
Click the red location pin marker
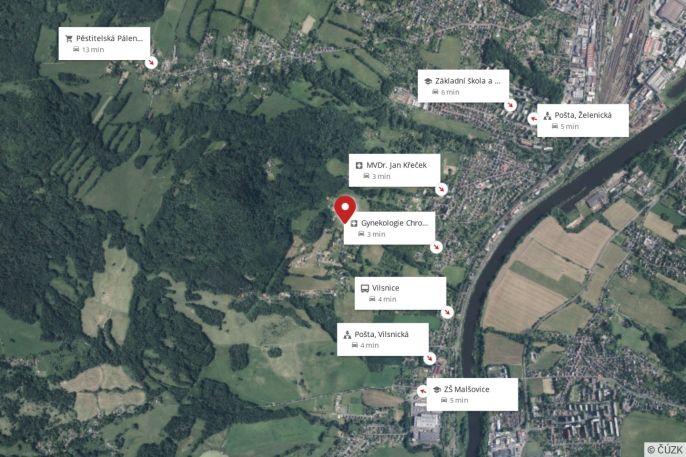click(x=345, y=209)
